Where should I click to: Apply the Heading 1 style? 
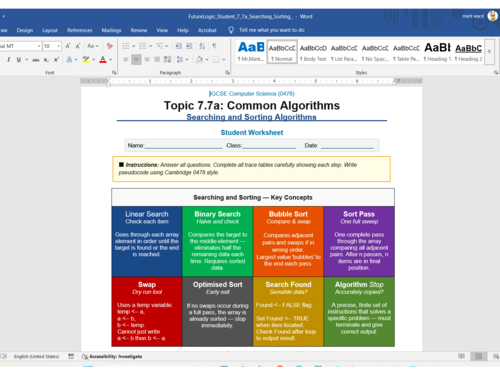pos(437,52)
